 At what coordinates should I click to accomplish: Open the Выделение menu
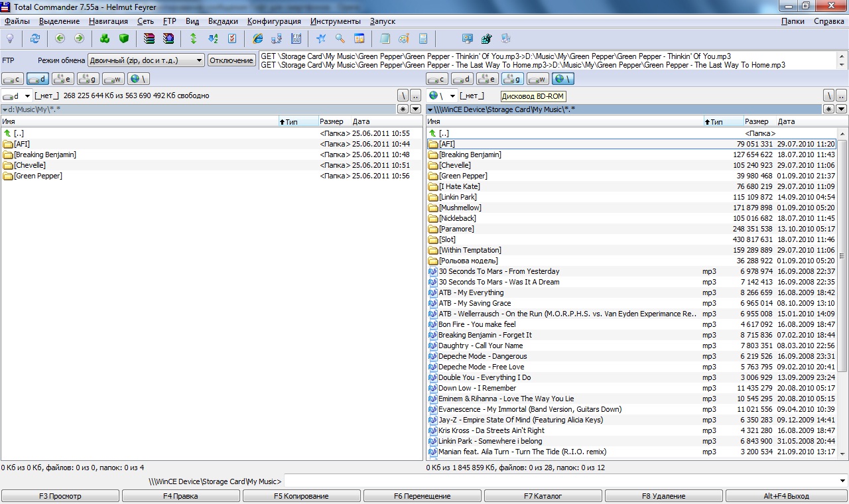(x=59, y=21)
